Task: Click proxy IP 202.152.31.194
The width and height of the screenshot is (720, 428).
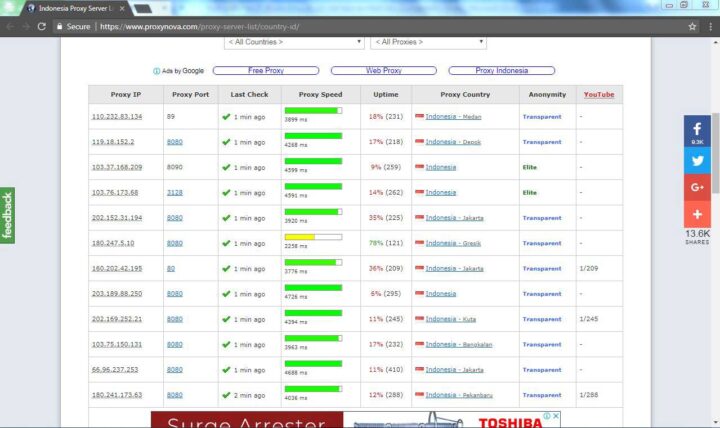Action: coord(117,218)
